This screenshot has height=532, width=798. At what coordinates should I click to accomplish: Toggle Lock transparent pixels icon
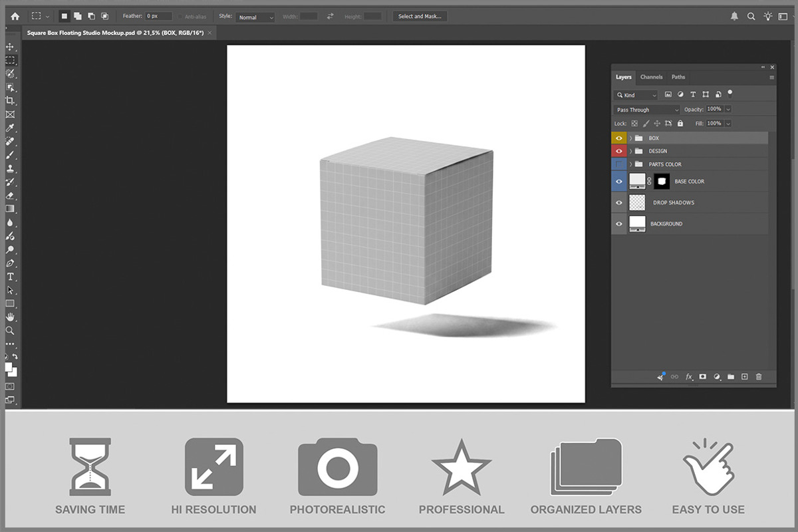634,123
